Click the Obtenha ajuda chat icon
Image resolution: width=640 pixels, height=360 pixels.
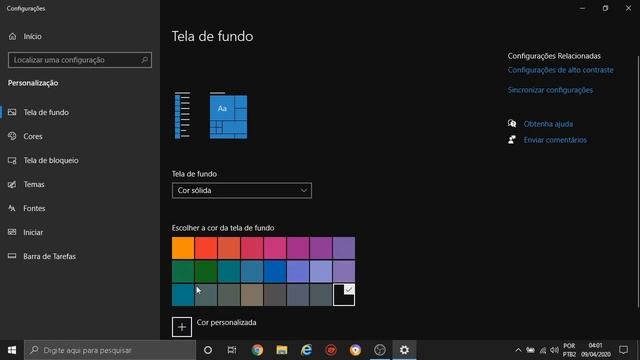[x=512, y=123]
